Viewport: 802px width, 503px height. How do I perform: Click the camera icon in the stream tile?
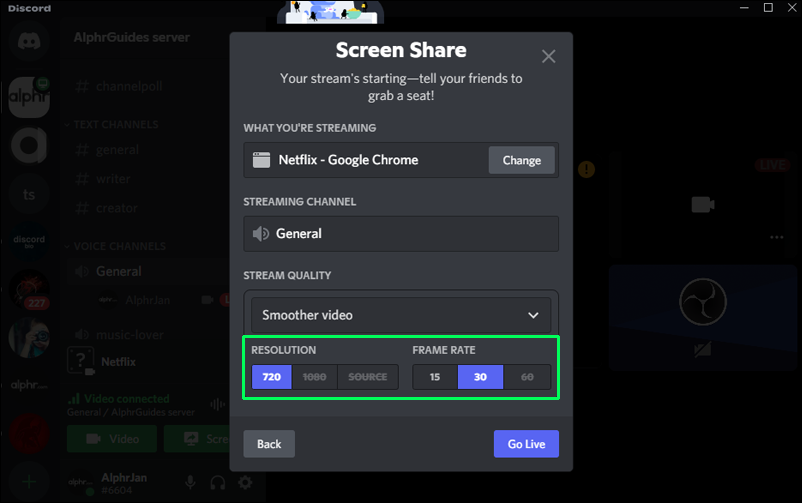(x=703, y=205)
